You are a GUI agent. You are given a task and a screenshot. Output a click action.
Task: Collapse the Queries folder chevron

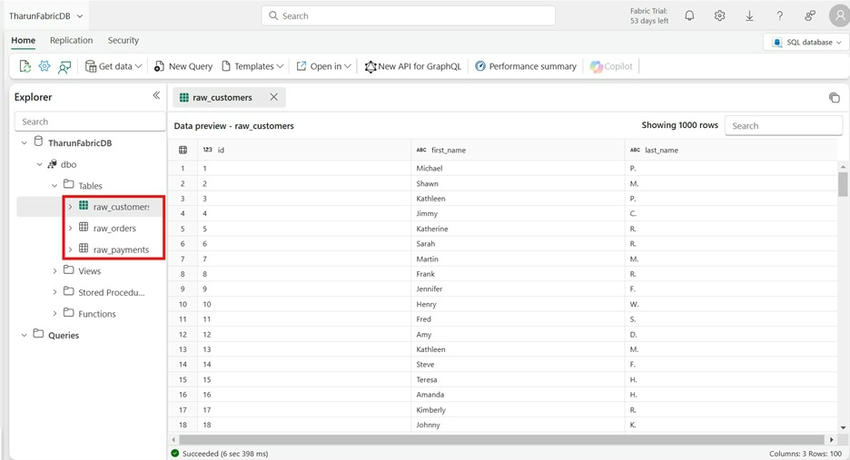24,335
